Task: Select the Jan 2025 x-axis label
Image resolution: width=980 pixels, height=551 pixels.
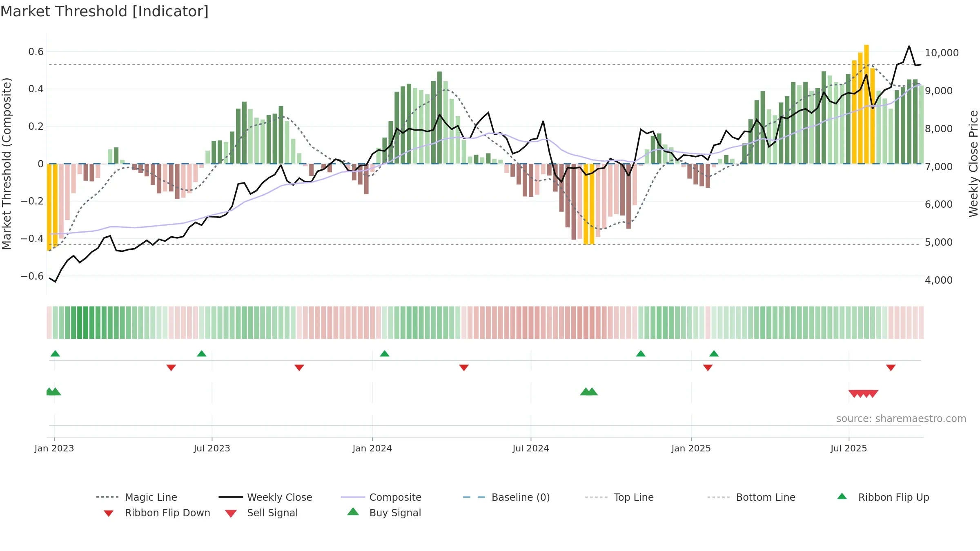Action: pos(691,448)
